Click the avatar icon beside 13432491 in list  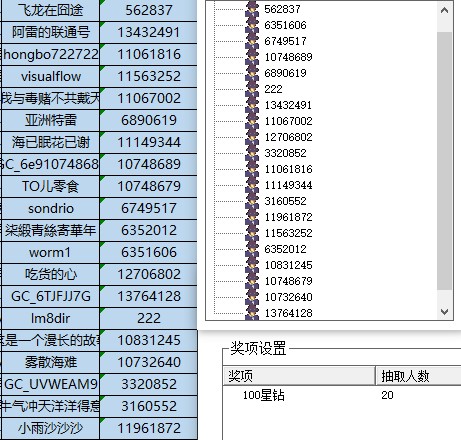(252, 105)
